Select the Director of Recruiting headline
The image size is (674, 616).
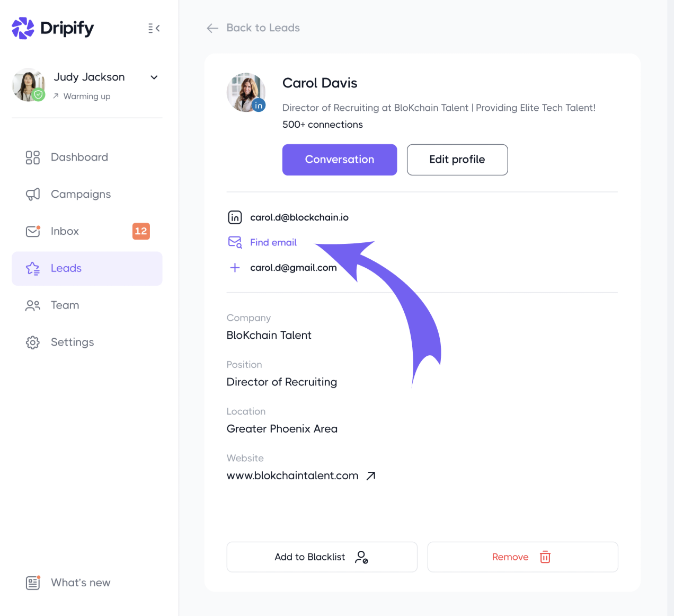pos(439,108)
